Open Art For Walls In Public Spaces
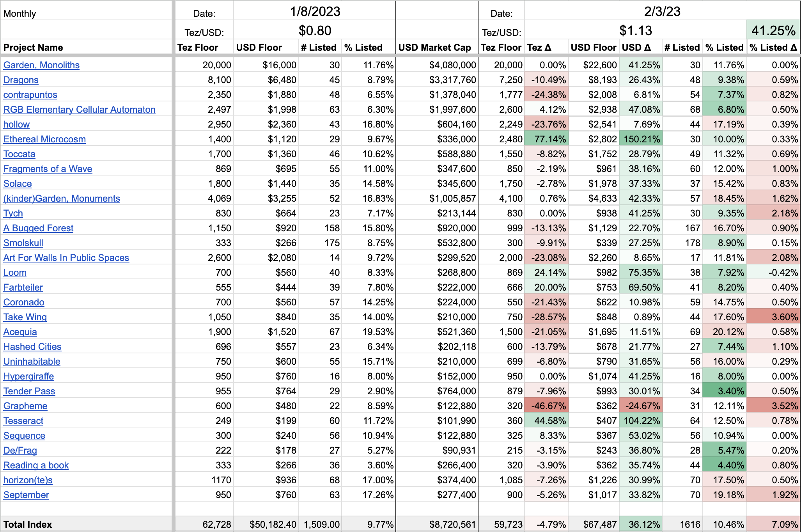This screenshot has height=532, width=801. (66, 258)
